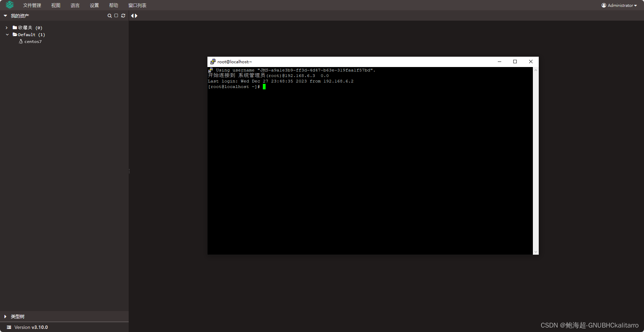The height and width of the screenshot is (332, 644).
Task: Expand the 类型树 panel at bottom
Action: pos(5,317)
